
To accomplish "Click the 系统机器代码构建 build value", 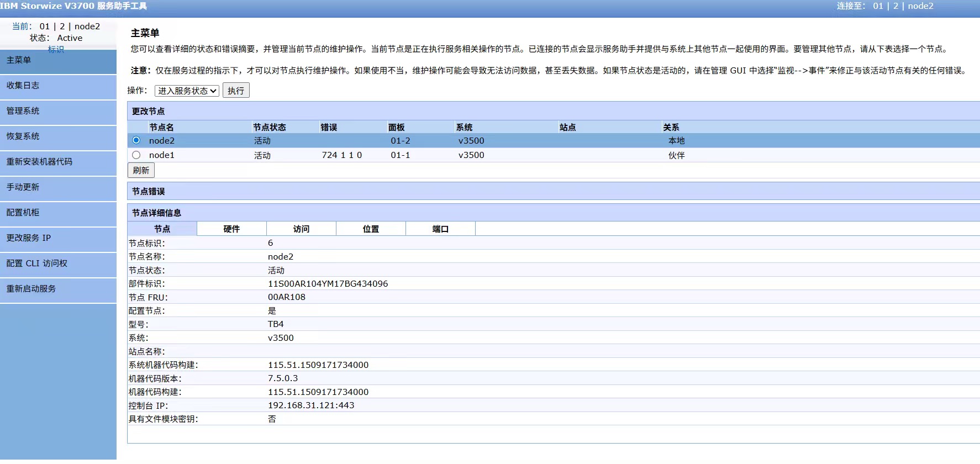I will [318, 365].
